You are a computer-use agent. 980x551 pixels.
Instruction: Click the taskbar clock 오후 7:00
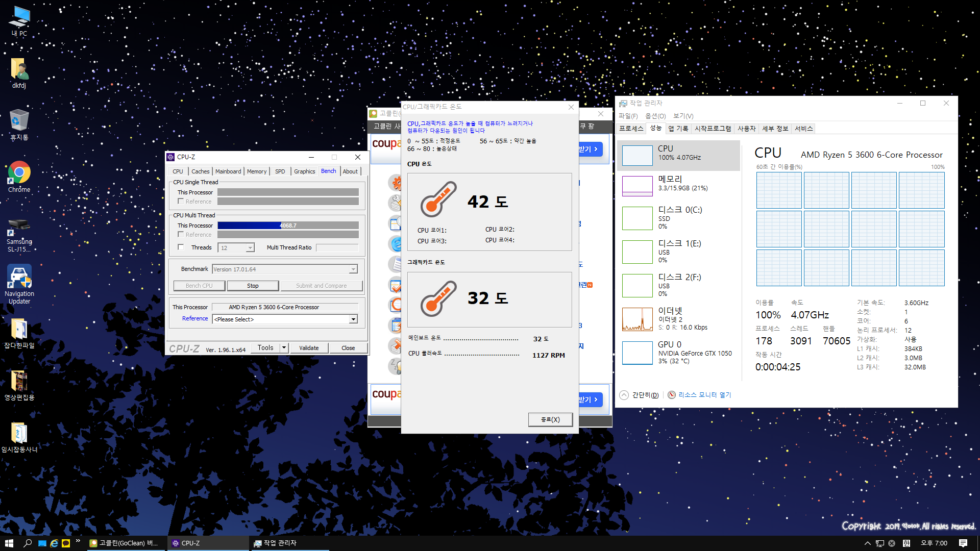[934, 543]
